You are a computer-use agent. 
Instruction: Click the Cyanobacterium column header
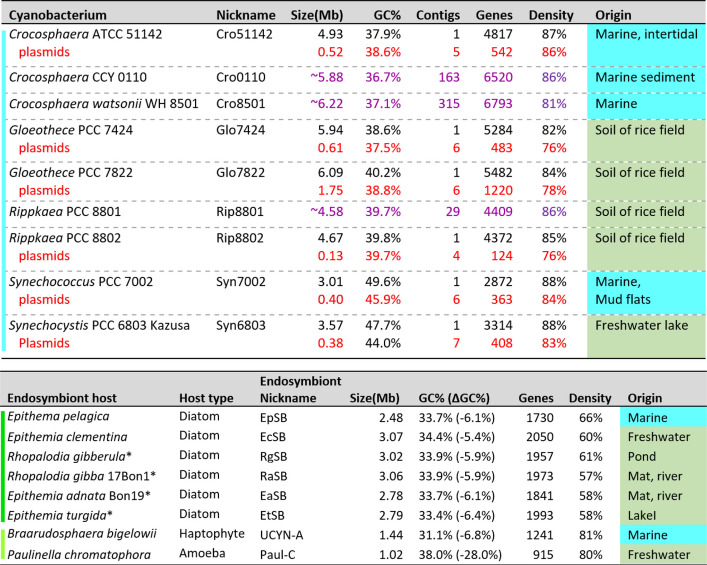pyautogui.click(x=58, y=15)
